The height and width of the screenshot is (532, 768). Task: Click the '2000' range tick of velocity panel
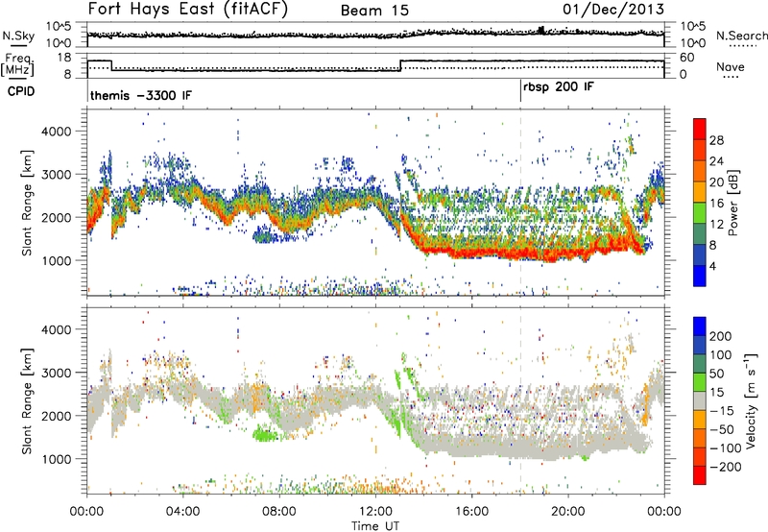56,416
